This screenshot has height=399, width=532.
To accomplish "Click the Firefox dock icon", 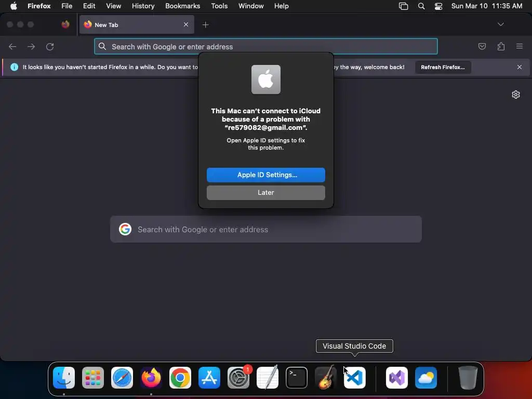I will (151, 378).
